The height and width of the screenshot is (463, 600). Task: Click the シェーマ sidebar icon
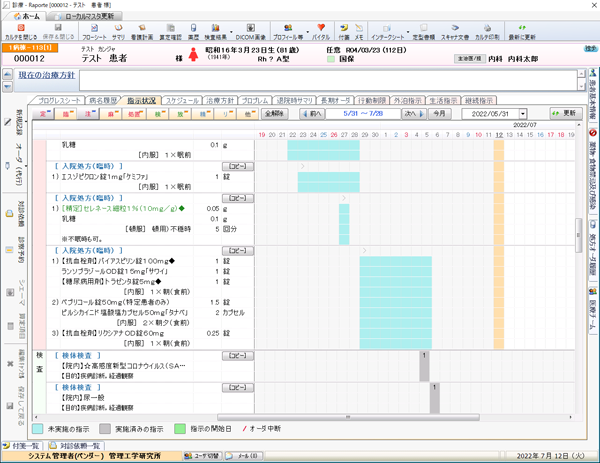click(10, 293)
